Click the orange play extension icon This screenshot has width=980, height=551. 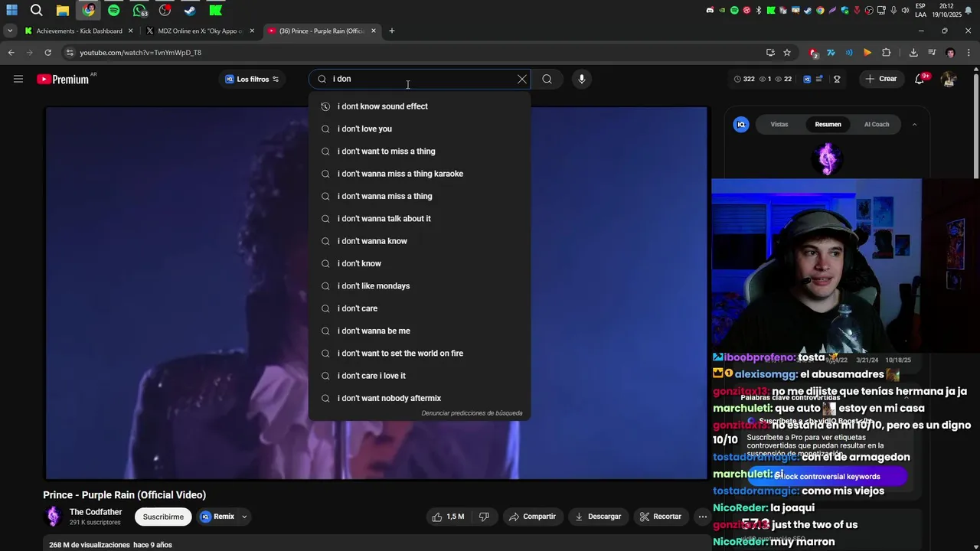867,53
